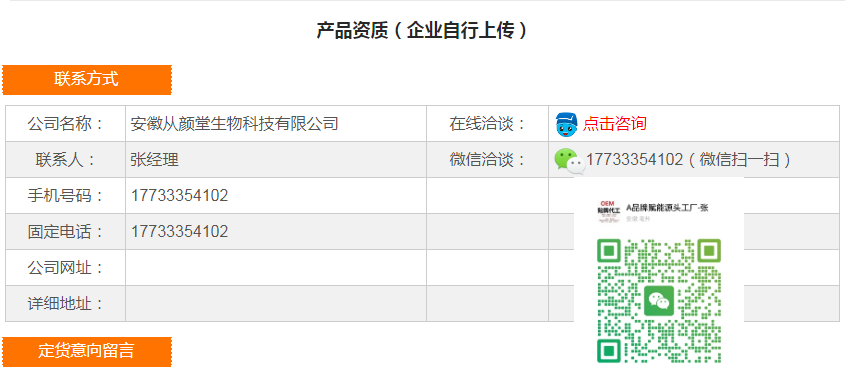
Task: Click the WeChat QR code image
Action: [659, 302]
